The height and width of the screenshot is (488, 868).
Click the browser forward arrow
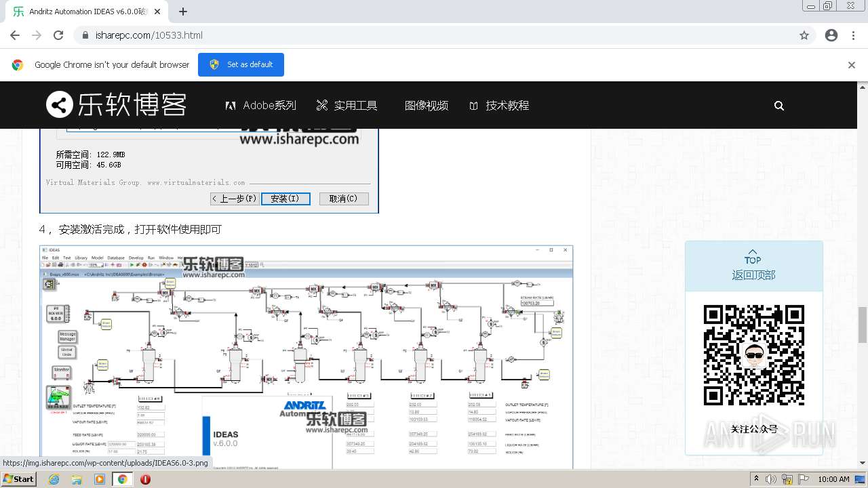tap(37, 35)
